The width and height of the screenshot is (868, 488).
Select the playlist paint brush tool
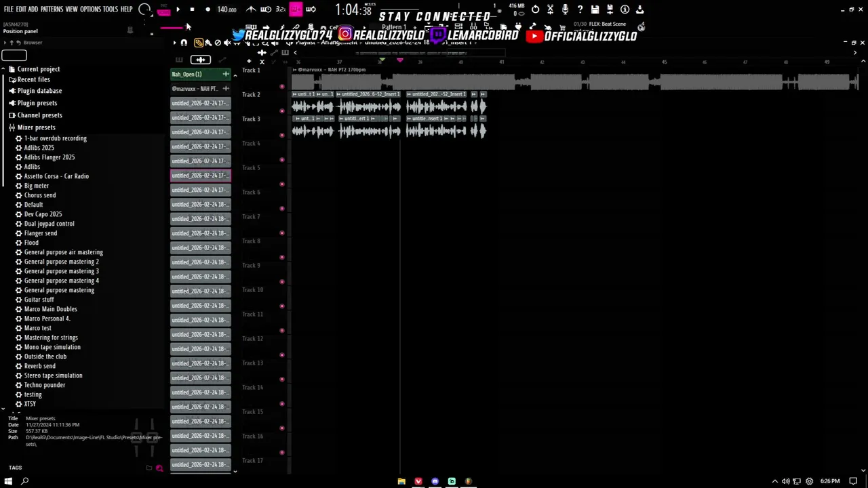(x=208, y=43)
